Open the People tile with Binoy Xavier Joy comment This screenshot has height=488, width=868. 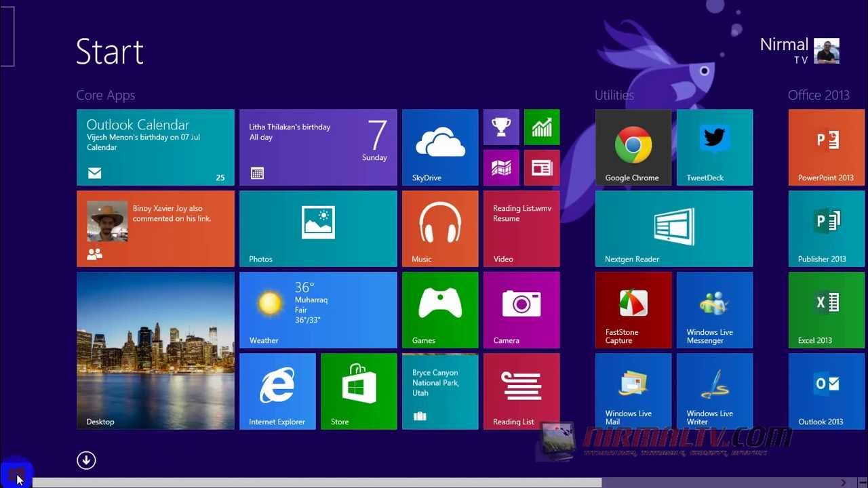(155, 228)
